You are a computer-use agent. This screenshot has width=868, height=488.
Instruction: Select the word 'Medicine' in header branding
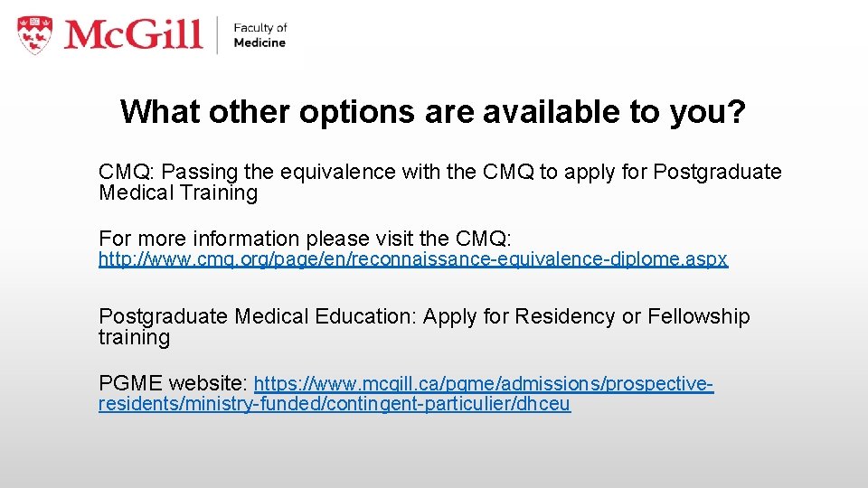tap(259, 42)
